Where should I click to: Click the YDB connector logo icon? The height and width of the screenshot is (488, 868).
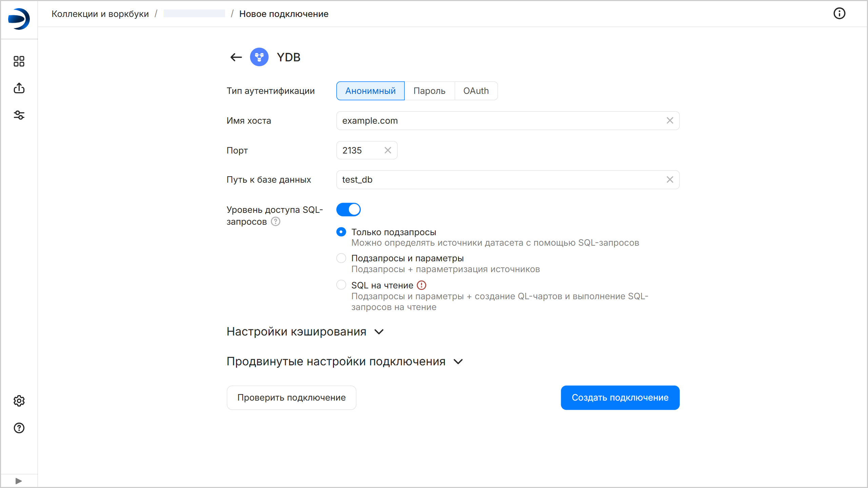pyautogui.click(x=259, y=57)
